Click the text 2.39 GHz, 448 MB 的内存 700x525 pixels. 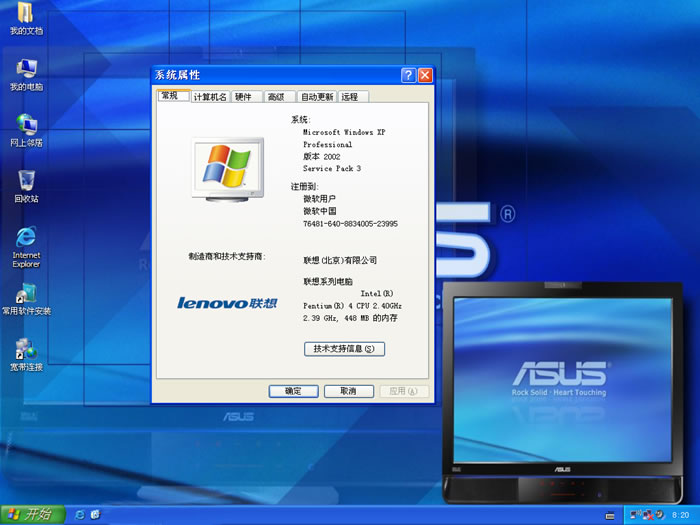[x=350, y=318]
